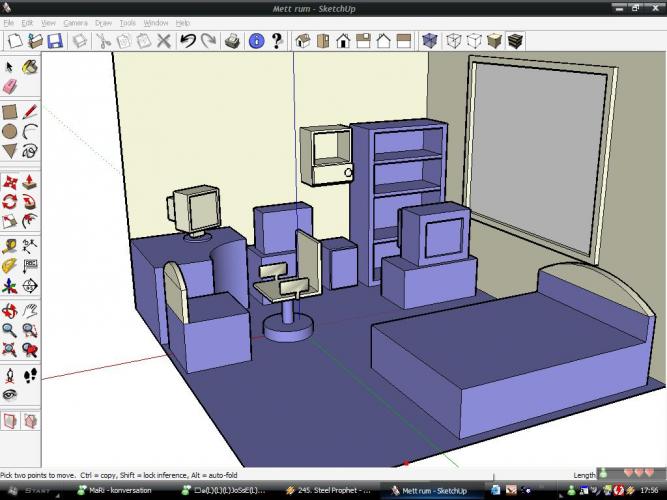Image resolution: width=667 pixels, height=500 pixels.
Task: Toggle X-ray face style
Action: point(428,41)
